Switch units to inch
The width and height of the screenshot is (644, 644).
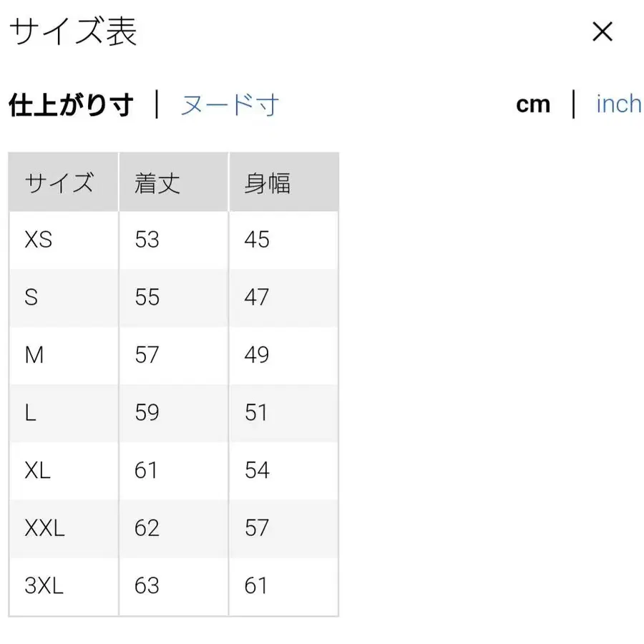click(x=618, y=104)
